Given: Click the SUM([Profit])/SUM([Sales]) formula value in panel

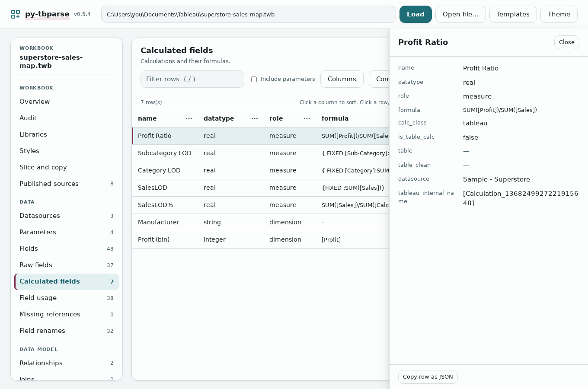Looking at the screenshot, I should [500, 110].
